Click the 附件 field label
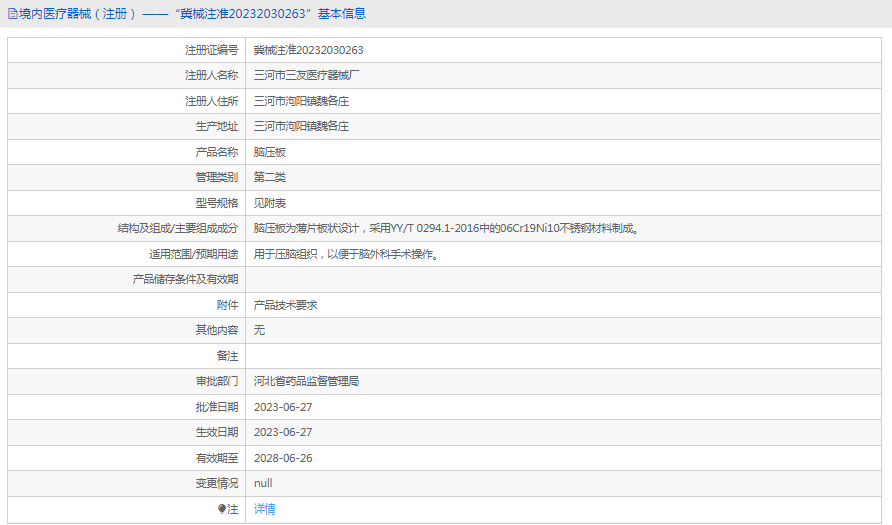This screenshot has width=892, height=525. [228, 305]
